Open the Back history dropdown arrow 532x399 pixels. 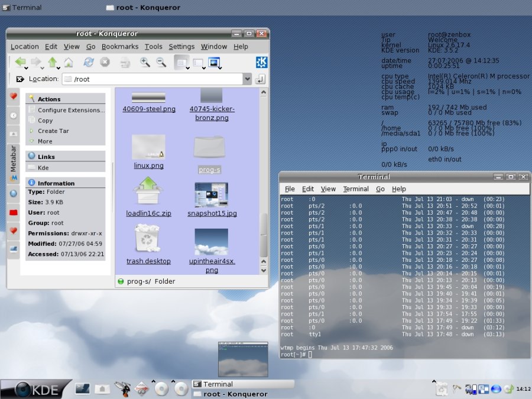tap(26, 68)
